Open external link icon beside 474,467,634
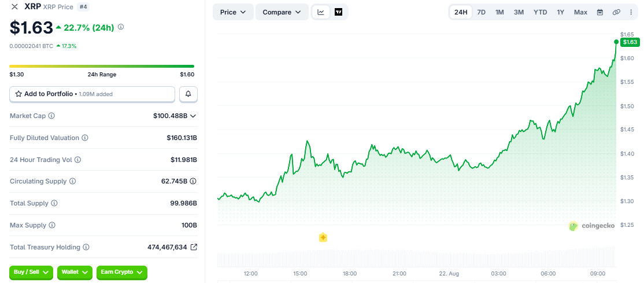The height and width of the screenshot is (283, 644). pyautogui.click(x=194, y=247)
